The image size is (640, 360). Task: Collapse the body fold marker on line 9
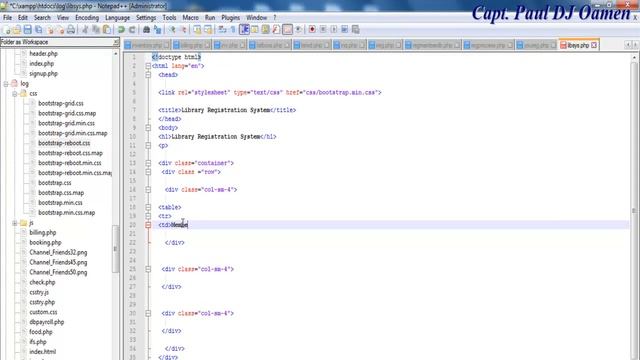148,128
